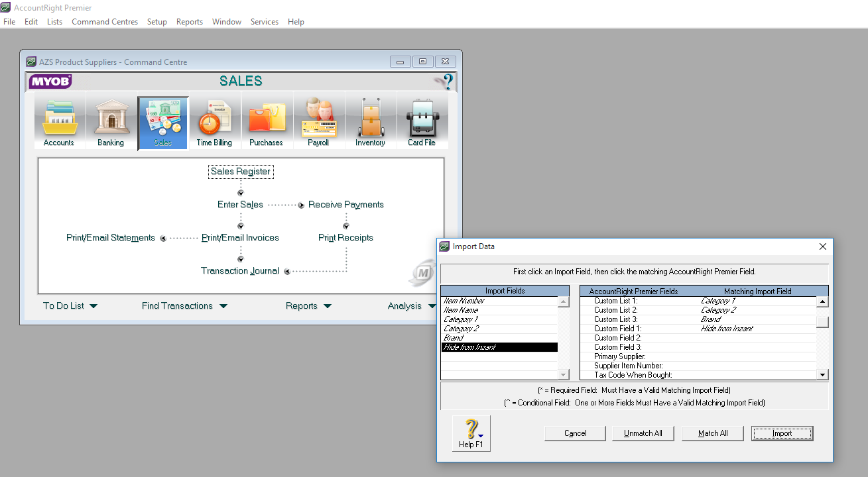868x477 pixels.
Task: Open Receive Payments
Action: click(x=346, y=205)
